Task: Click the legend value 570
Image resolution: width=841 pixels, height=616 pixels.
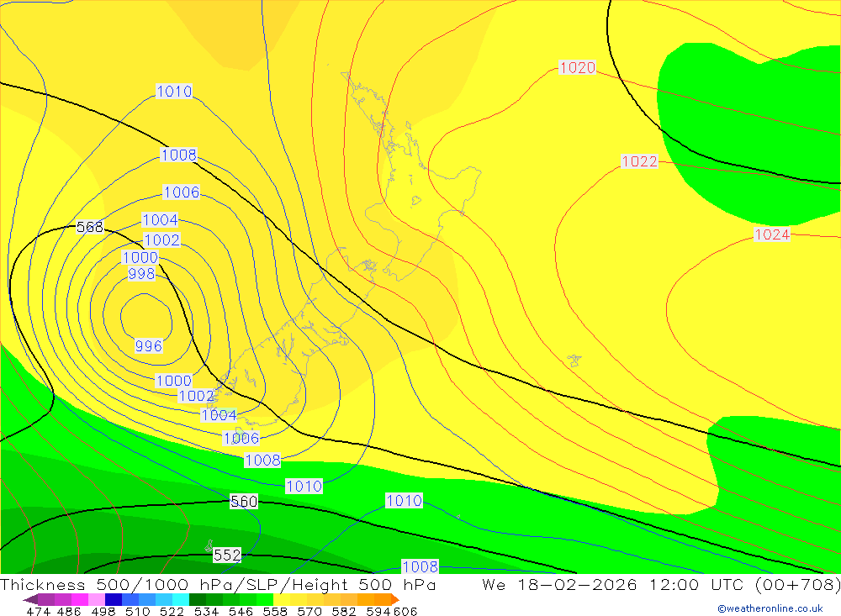Action: 309,611
